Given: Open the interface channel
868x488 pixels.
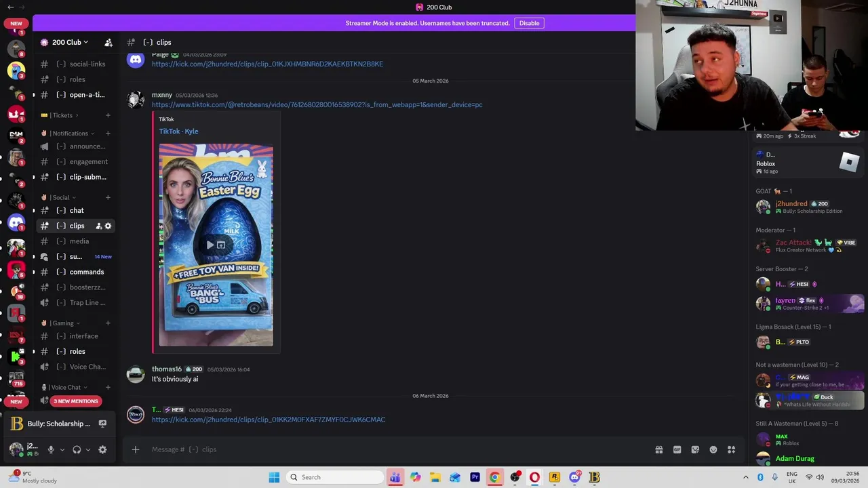Looking at the screenshot, I should point(75,336).
